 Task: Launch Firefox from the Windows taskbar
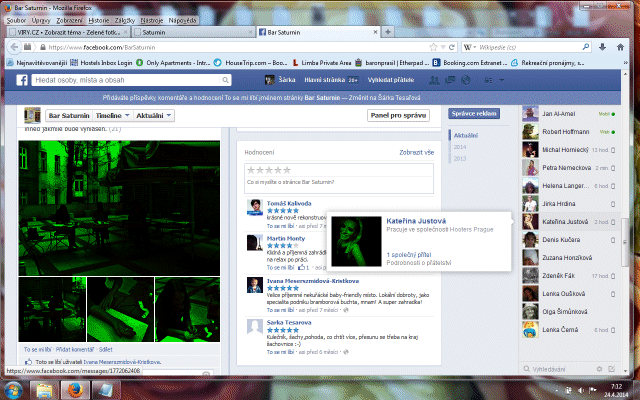[x=76, y=390]
